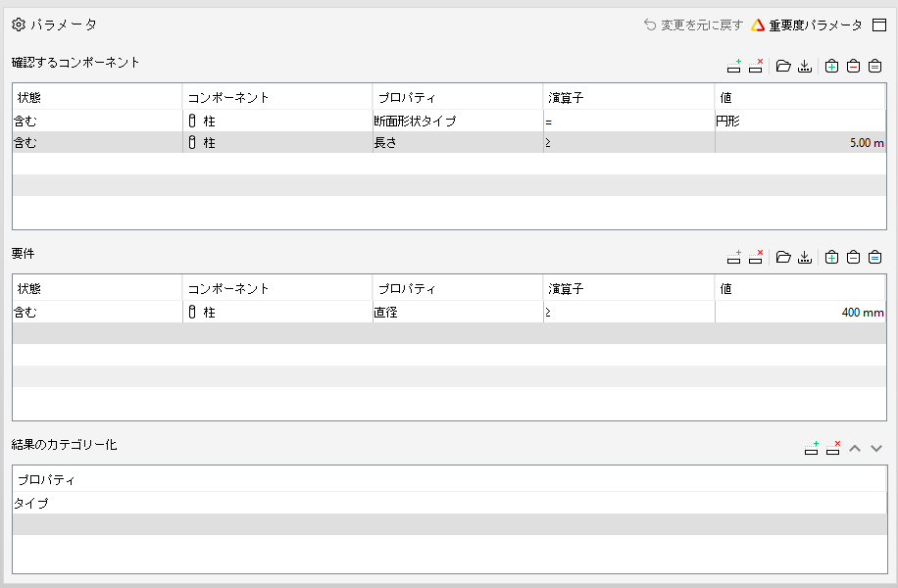Click プロパティ header in 結果のカテゴリー化 table

coord(450,480)
